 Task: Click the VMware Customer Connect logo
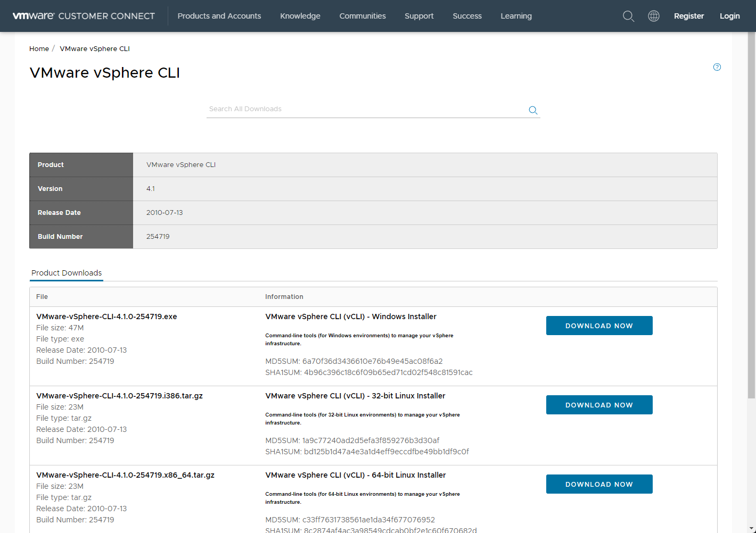[x=84, y=16]
